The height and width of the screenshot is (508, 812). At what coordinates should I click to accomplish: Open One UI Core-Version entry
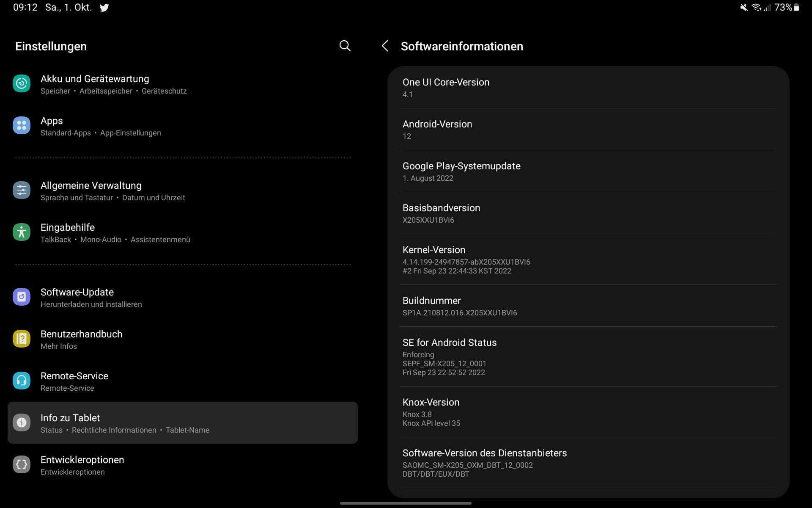click(x=588, y=88)
